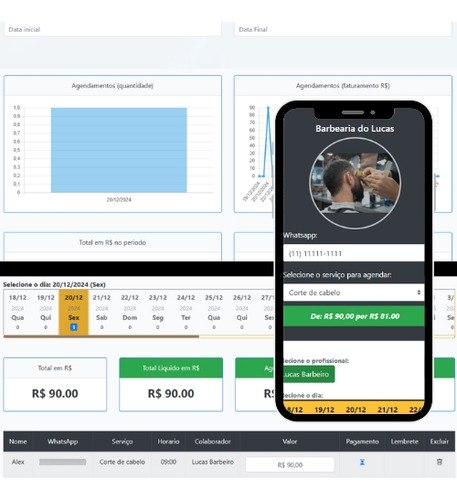Click the green De R$ 90,00 por R$ 81.00 banner
457x500 pixels.
pyautogui.click(x=354, y=316)
